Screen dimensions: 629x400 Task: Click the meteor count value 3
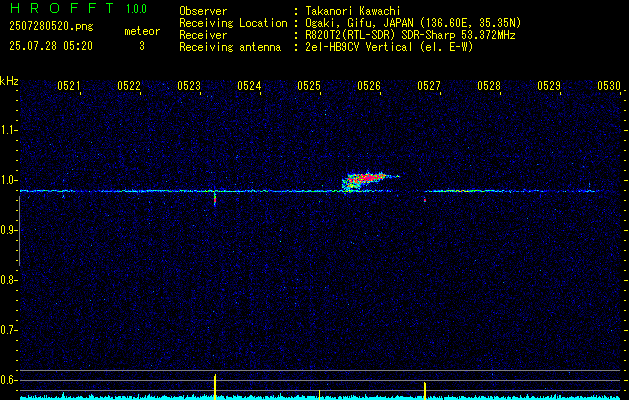point(142,46)
